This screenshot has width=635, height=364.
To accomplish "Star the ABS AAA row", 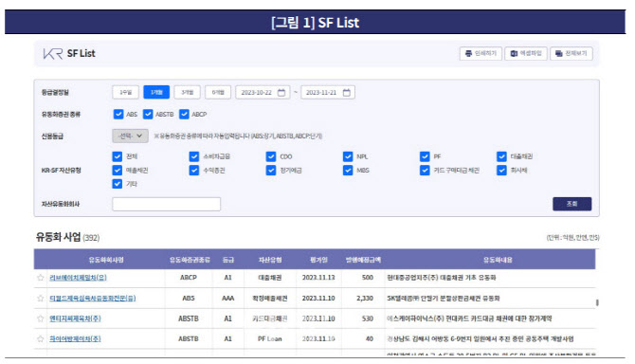I will [40, 298].
